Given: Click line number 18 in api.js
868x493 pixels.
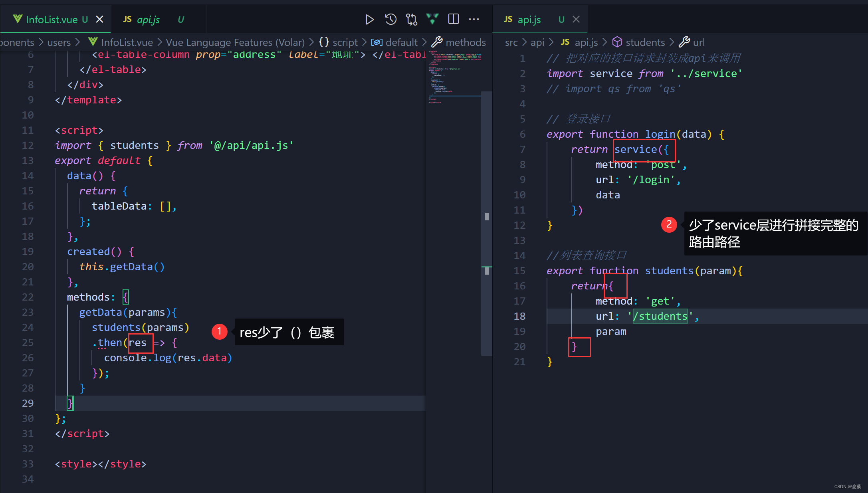Looking at the screenshot, I should (x=519, y=316).
